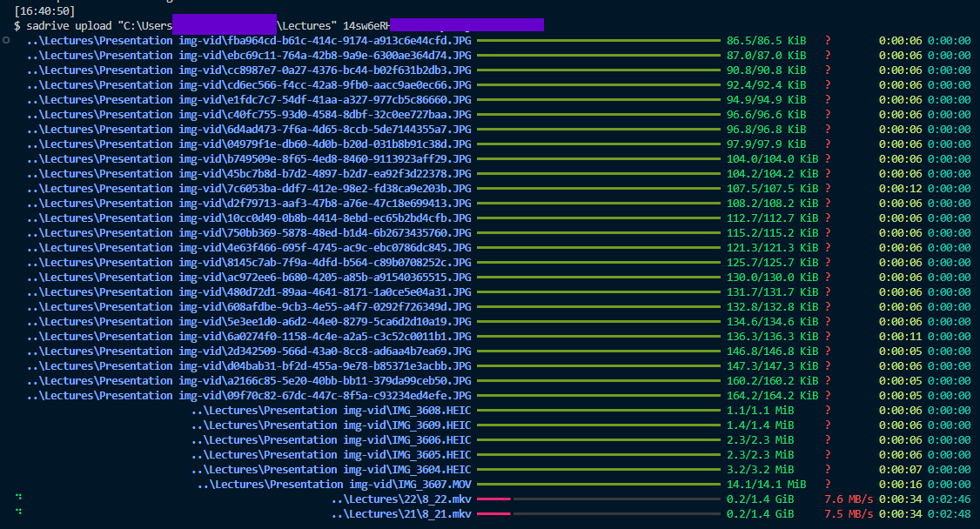Click the 0:00:16 elapsed time of IMG_3607.MOV
The width and height of the screenshot is (980, 529).
[901, 484]
